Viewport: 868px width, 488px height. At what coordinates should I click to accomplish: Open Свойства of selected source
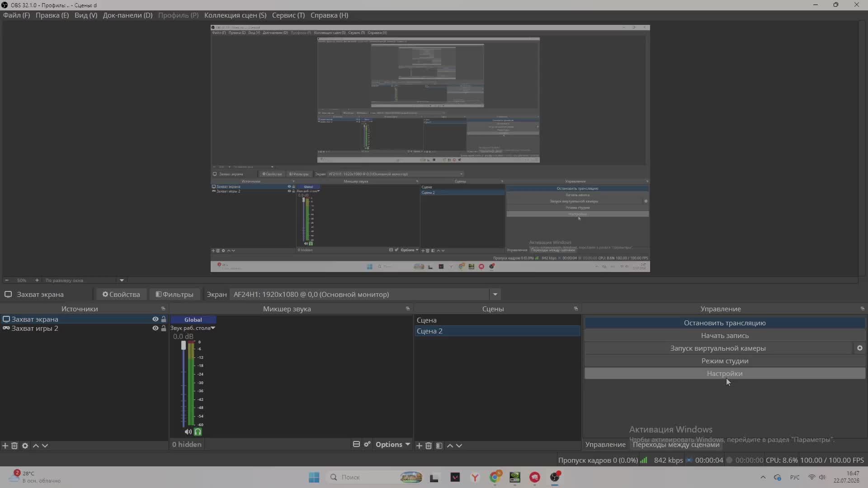(121, 294)
